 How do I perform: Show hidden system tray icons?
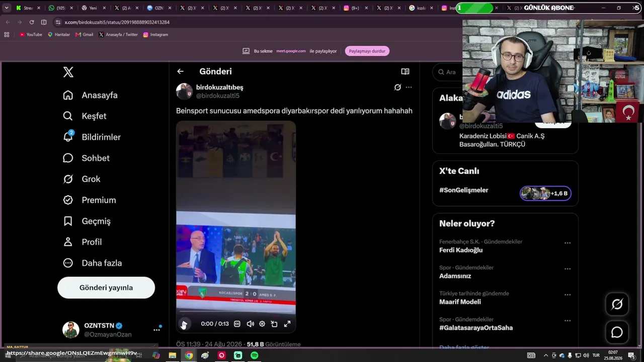click(x=545, y=355)
